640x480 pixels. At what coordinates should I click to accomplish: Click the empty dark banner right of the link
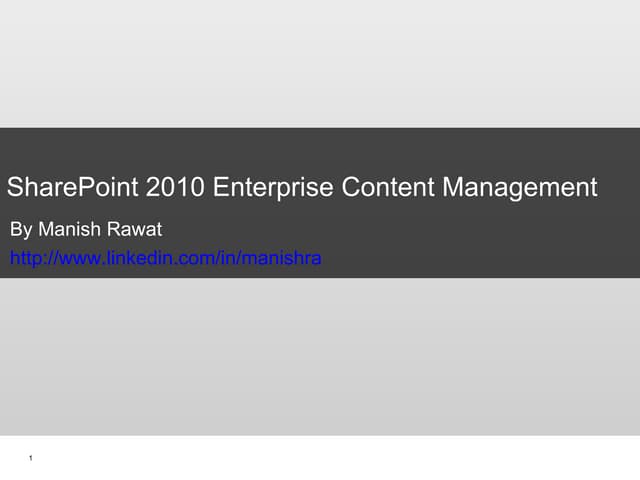pyautogui.click(x=480, y=259)
